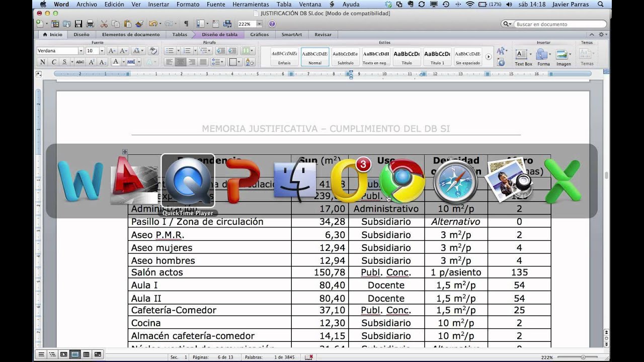Open the font name dropdown (Verdana)

(x=80, y=51)
